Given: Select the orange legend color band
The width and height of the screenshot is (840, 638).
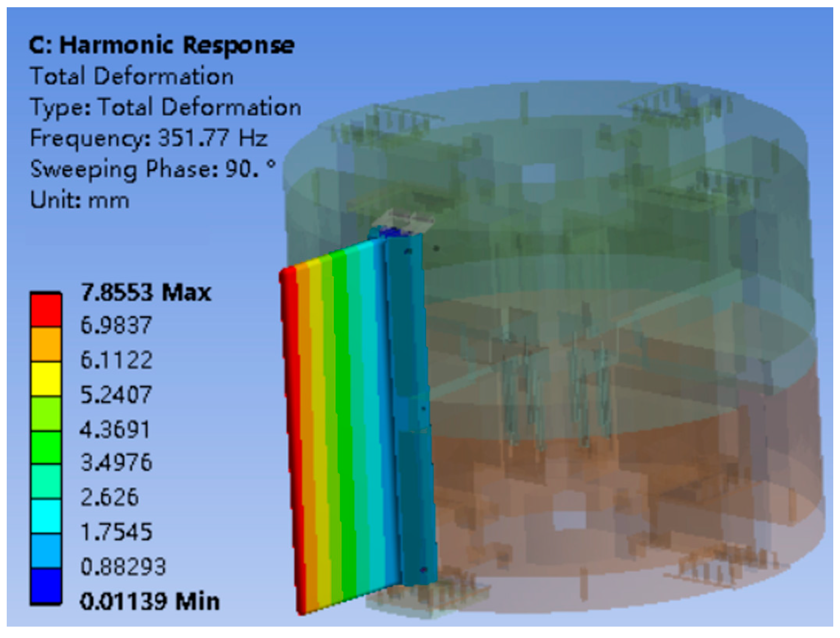Looking at the screenshot, I should click(46, 344).
